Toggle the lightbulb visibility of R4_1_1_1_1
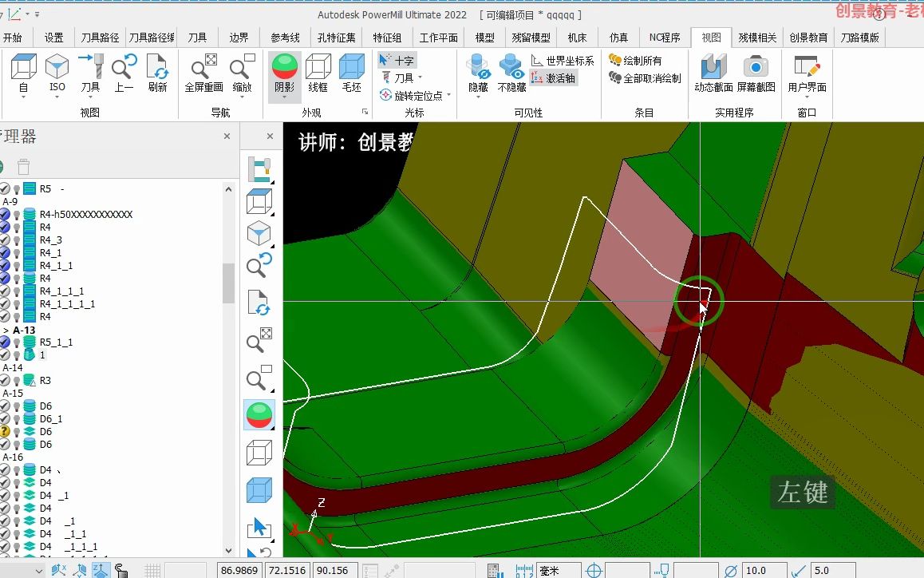 point(17,304)
